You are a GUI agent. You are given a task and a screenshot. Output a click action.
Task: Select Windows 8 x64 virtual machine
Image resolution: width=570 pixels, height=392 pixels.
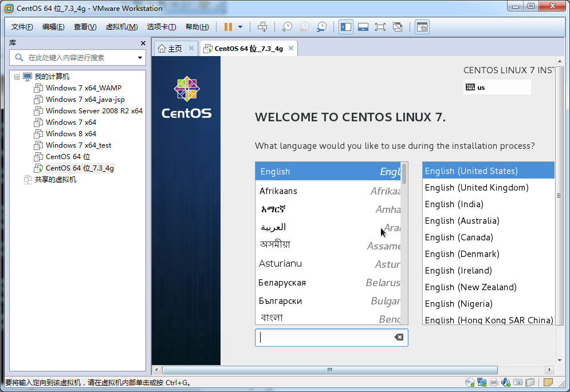[x=71, y=134]
